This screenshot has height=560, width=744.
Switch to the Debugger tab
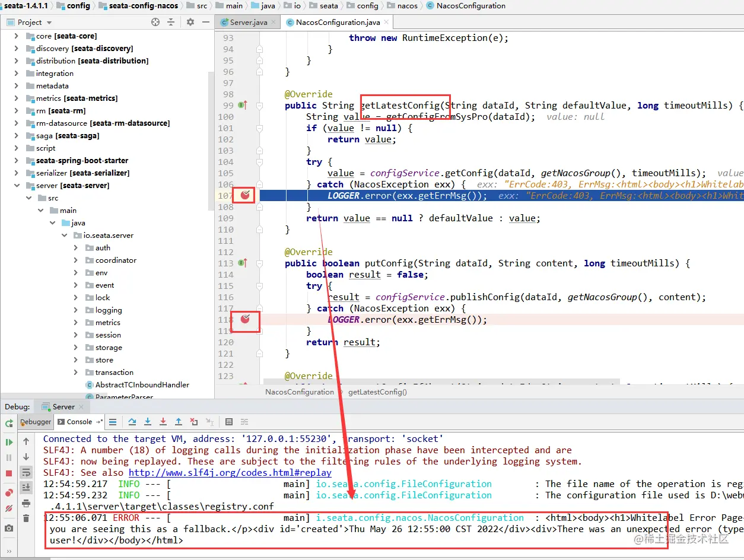[36, 422]
